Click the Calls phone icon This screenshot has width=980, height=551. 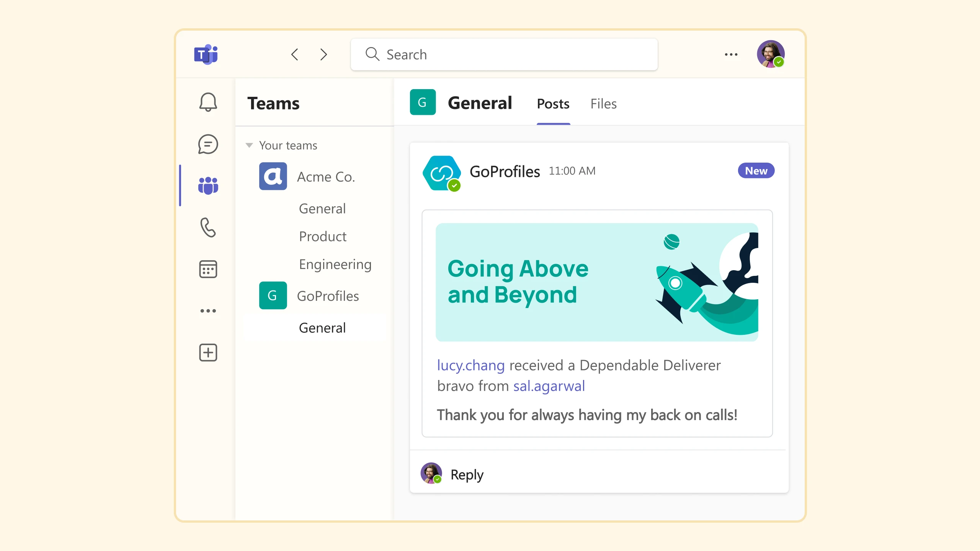(207, 227)
